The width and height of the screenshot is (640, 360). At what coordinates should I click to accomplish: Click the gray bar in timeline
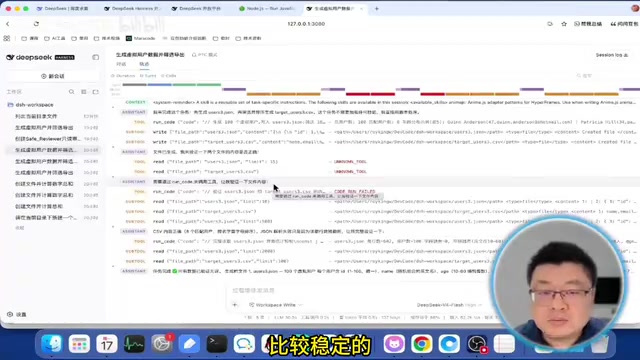click(135, 85)
